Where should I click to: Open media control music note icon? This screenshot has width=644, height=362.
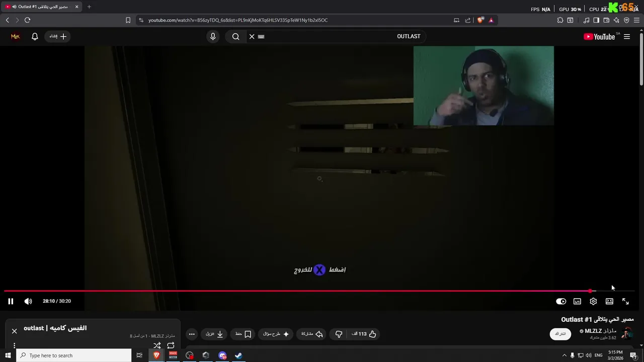coord(586,20)
